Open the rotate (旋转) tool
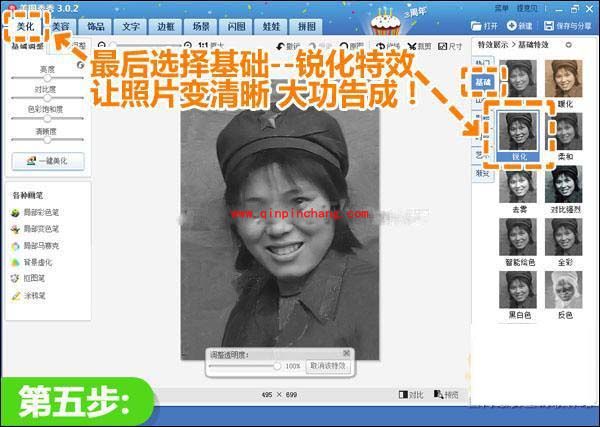The height and width of the screenshot is (427, 600). (387, 46)
